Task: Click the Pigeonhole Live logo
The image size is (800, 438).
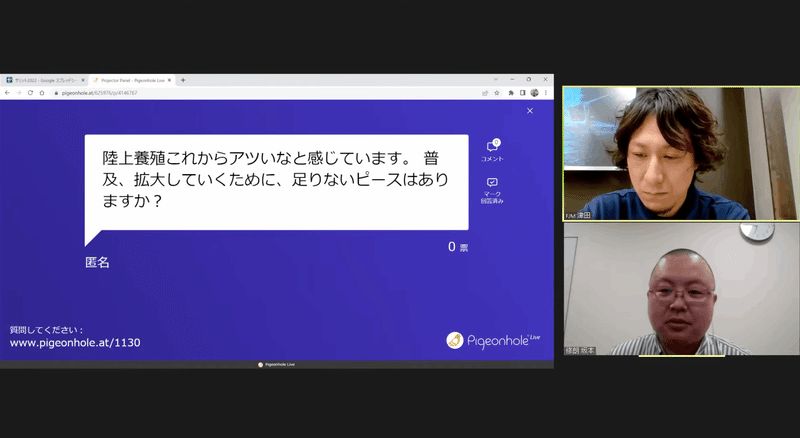Action: 493,340
